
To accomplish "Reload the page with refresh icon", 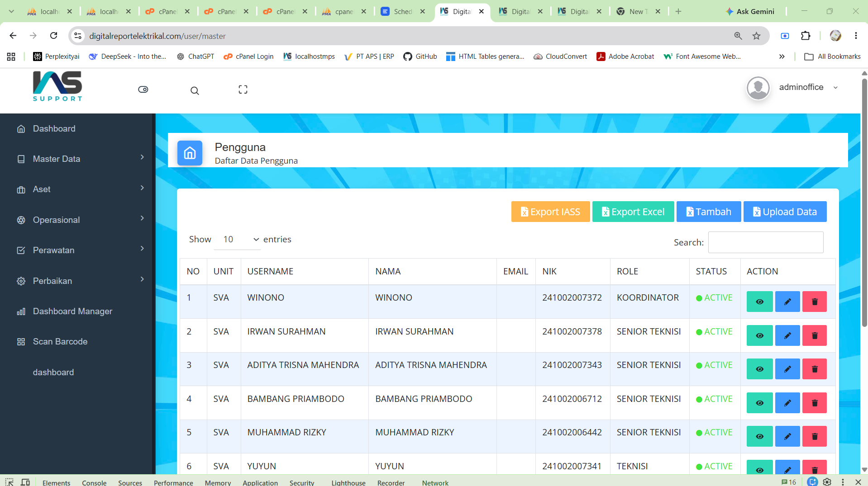I will pos(53,36).
